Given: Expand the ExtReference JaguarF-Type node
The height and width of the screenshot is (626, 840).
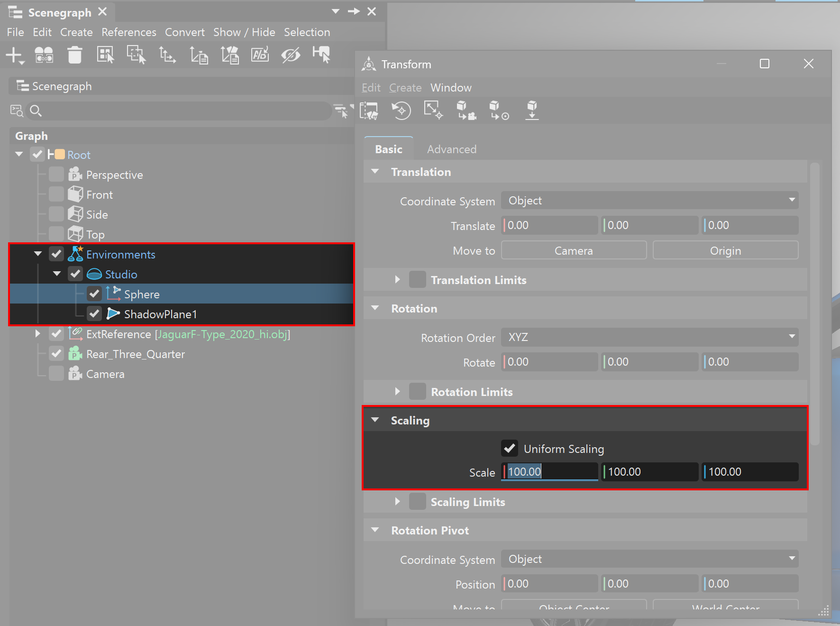Looking at the screenshot, I should point(37,334).
